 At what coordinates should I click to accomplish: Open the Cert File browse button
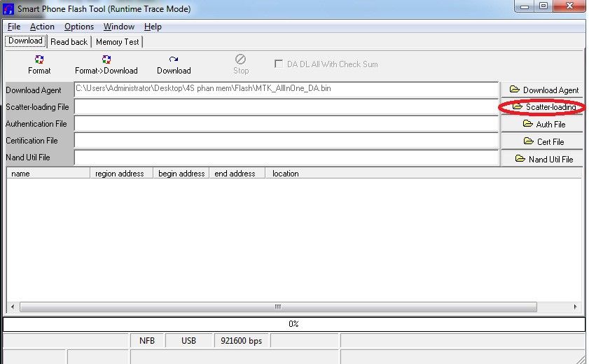543,141
